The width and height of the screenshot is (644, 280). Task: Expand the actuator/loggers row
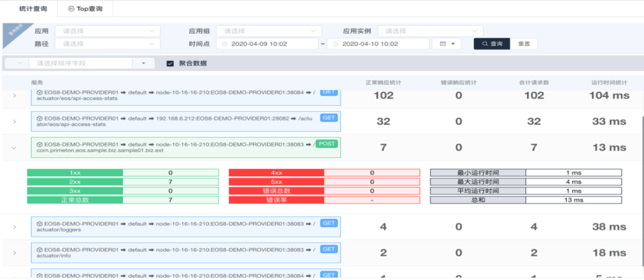click(15, 227)
